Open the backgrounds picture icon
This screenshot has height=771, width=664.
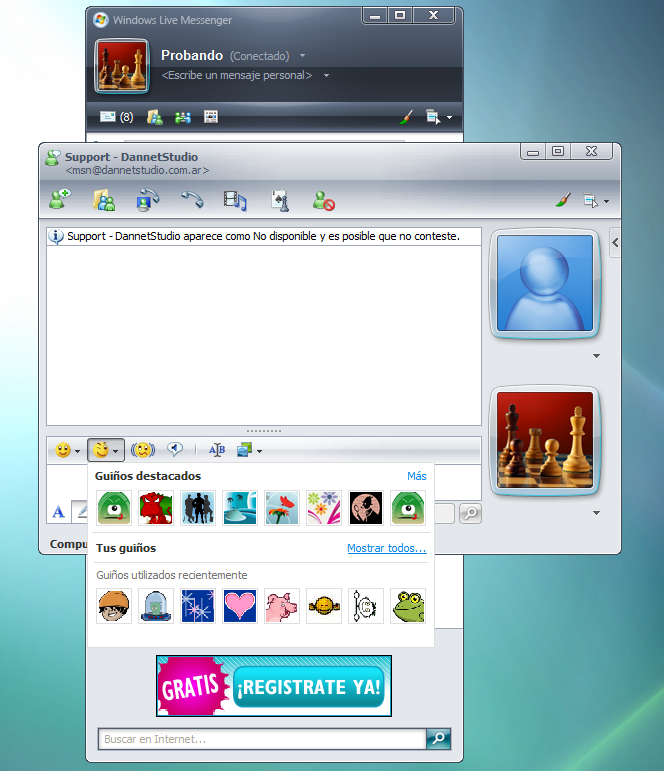[244, 450]
